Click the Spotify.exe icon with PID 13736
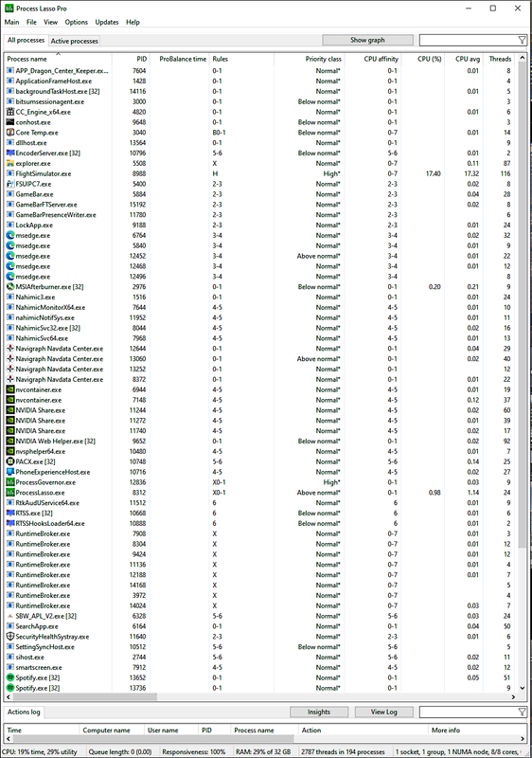The image size is (532, 758). pos(10,688)
